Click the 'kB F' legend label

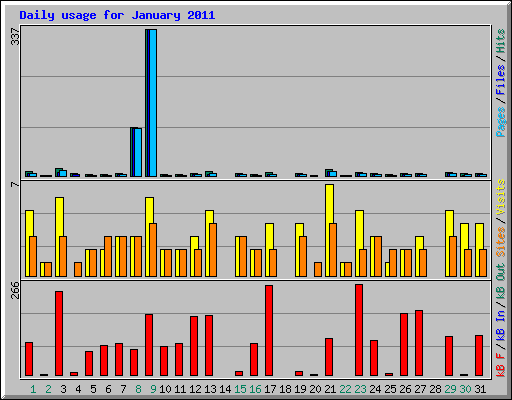click(501, 365)
